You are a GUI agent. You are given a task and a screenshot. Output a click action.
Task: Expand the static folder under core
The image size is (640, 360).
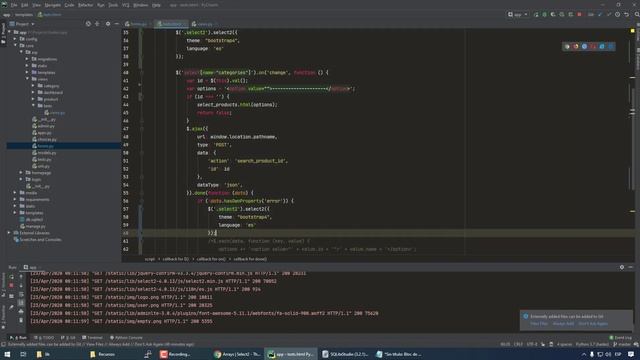point(27,66)
